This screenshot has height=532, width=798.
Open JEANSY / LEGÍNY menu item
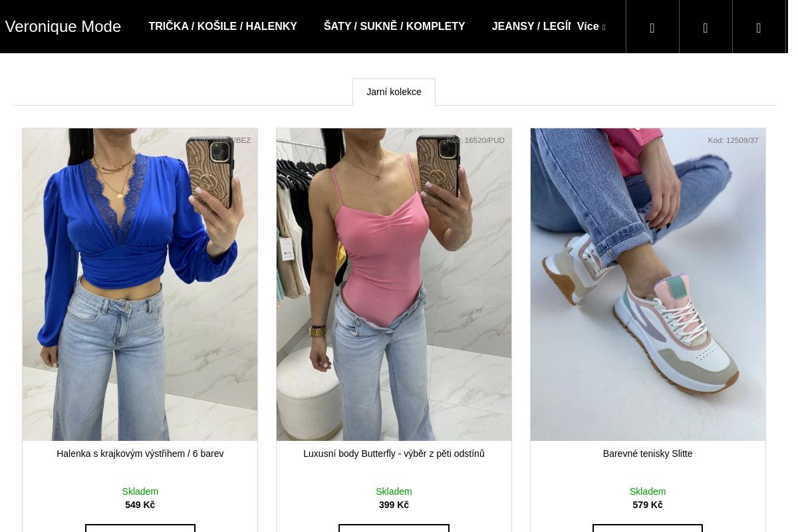coord(531,27)
